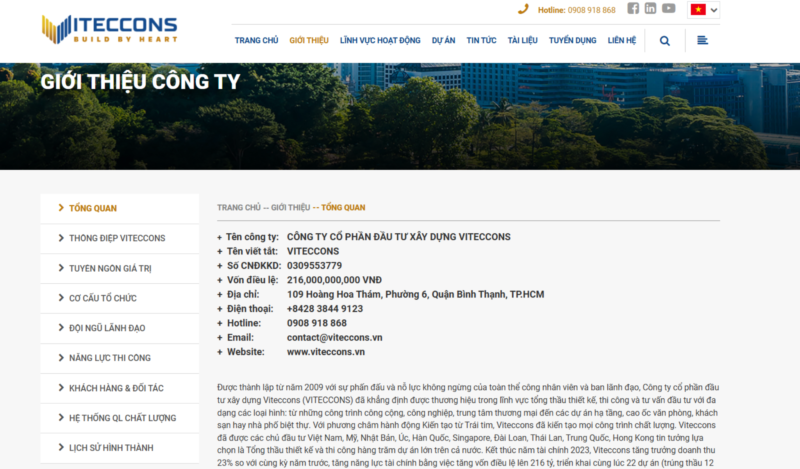This screenshot has height=469, width=800.
Task: Open LỊCH SỬ HÌNH THÀNH sidebar item
Action: (x=120, y=448)
